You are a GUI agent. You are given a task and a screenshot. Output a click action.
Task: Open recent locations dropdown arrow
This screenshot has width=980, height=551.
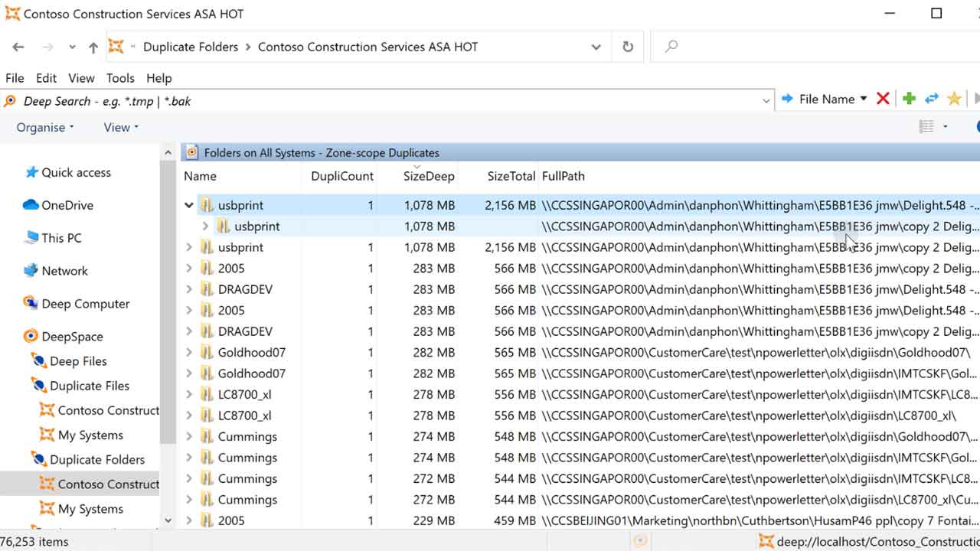point(72,47)
